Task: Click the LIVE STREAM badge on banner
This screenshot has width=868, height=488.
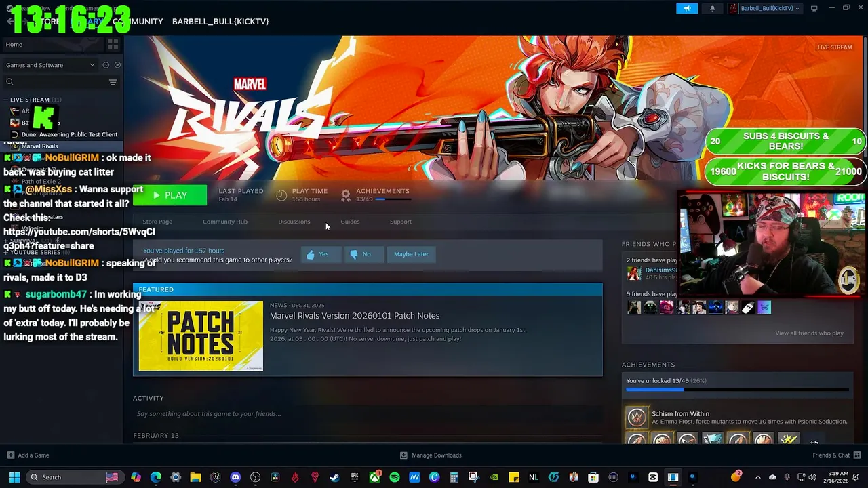Action: click(834, 47)
